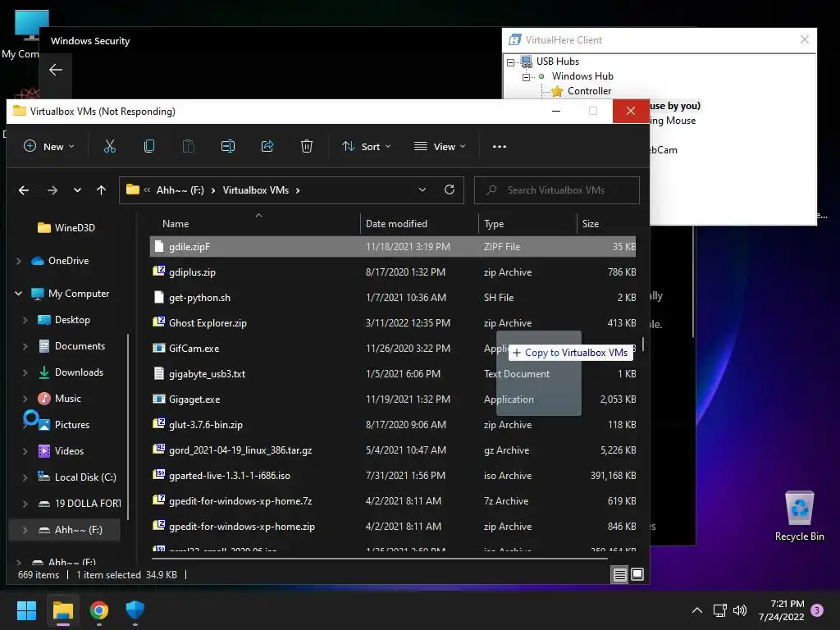Click the file list horizontal scrollbar
This screenshot has width=840, height=630.
[x=380, y=558]
